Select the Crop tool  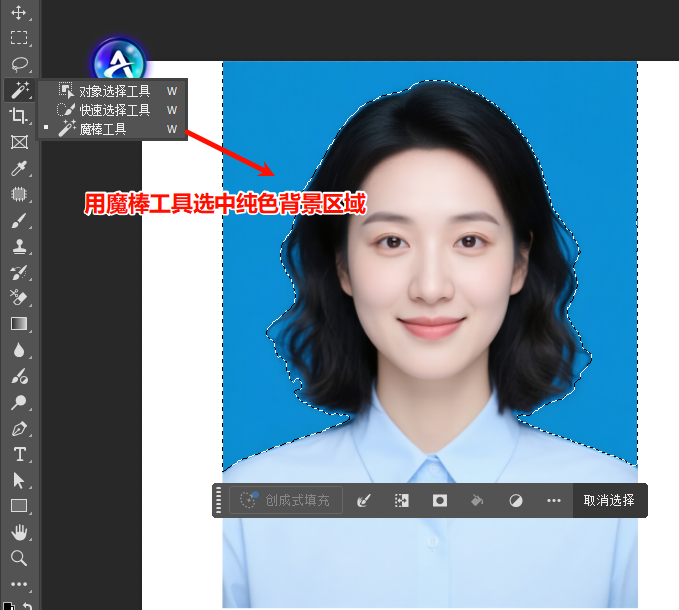[18, 116]
